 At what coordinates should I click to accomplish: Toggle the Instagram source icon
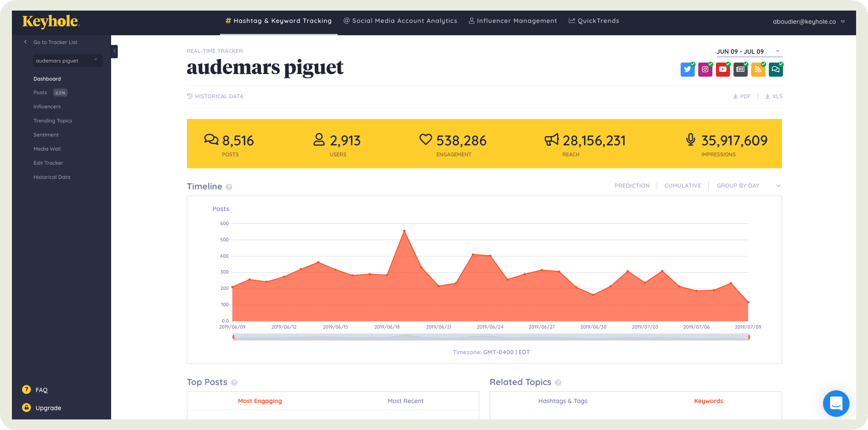point(705,70)
